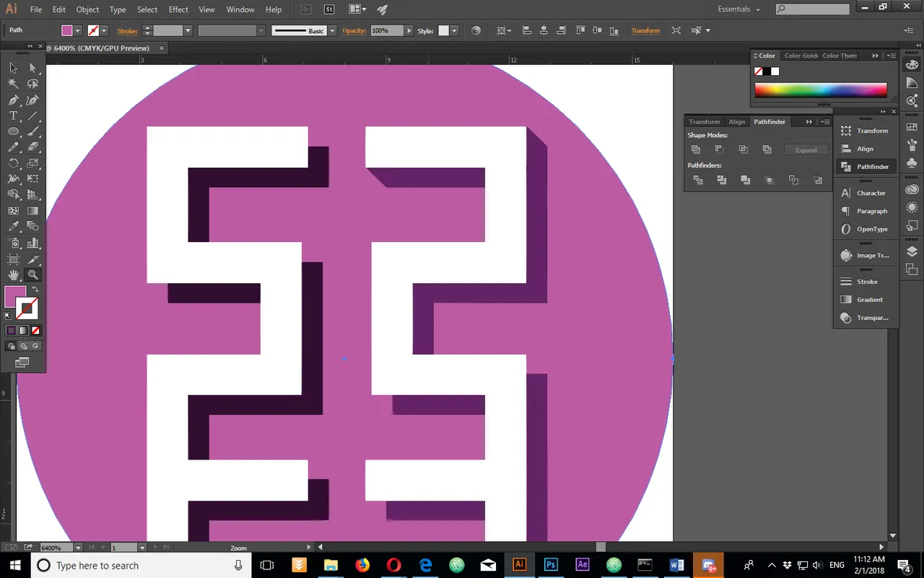924x578 pixels.
Task: Select the Mesh tool
Action: pyautogui.click(x=13, y=211)
